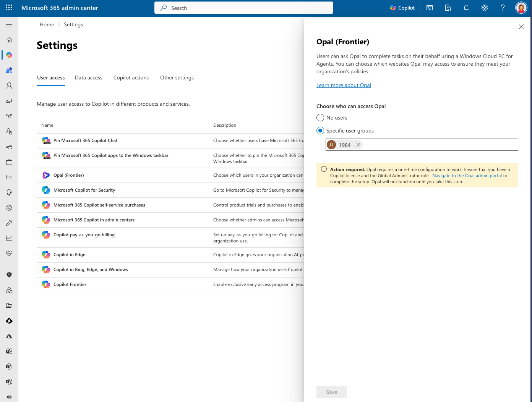This screenshot has height=402, width=532.
Task: Click the user groups input field
Action: point(440,145)
